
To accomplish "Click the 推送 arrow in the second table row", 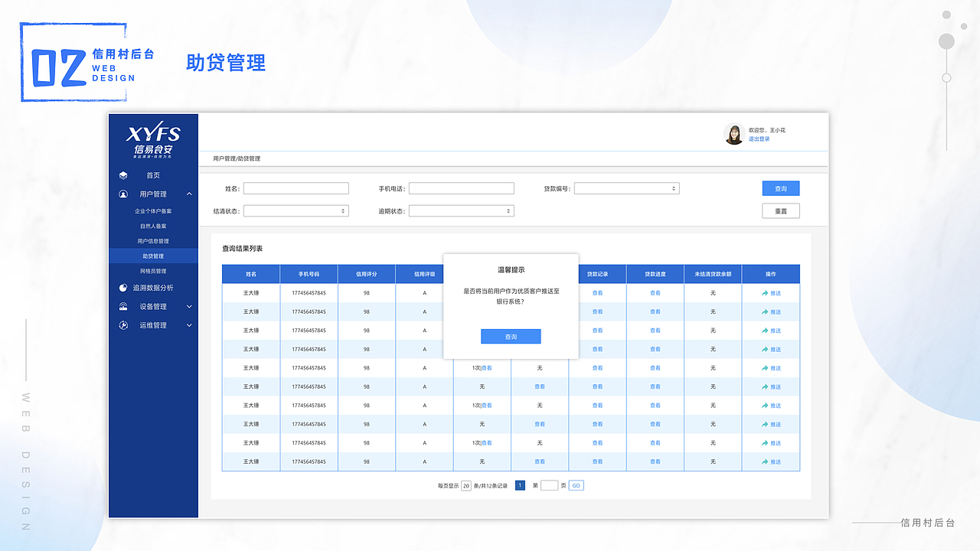I will [x=765, y=312].
